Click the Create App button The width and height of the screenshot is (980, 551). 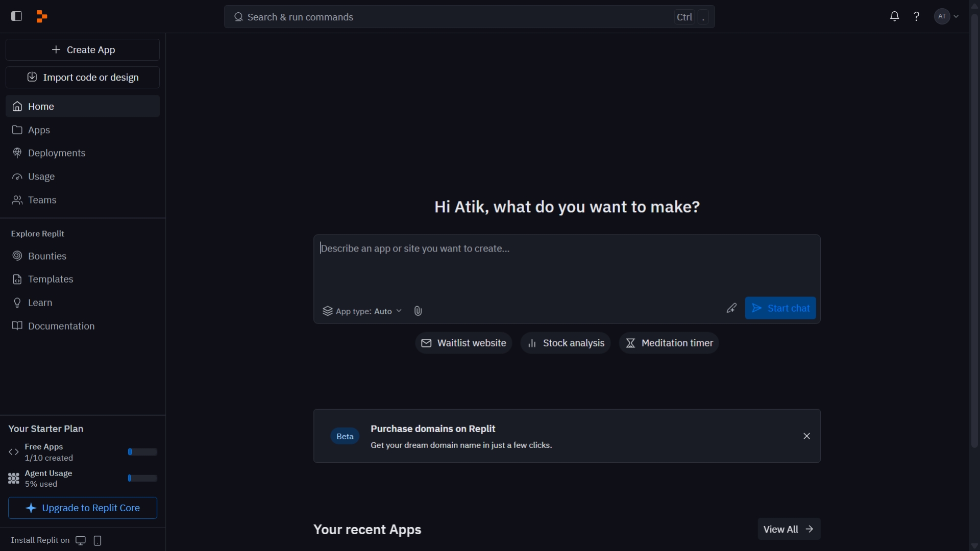[83, 49]
